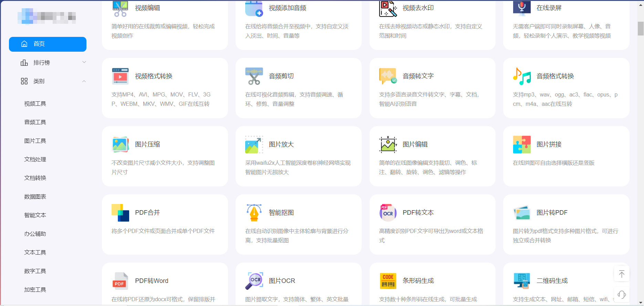Click the 二维码生成 icon
This screenshot has width=644, height=306.
522,281
